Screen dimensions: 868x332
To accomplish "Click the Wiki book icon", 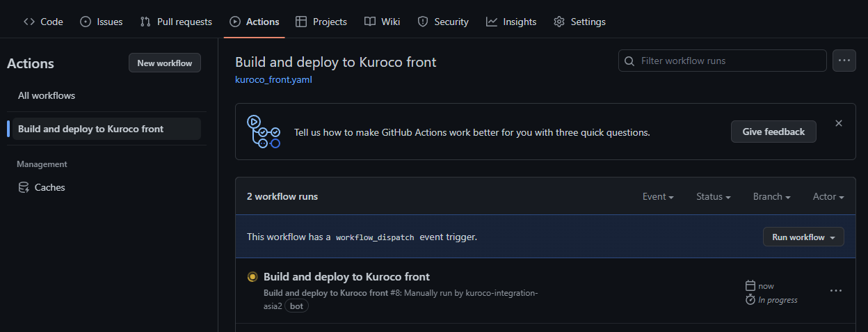I will 370,22.
